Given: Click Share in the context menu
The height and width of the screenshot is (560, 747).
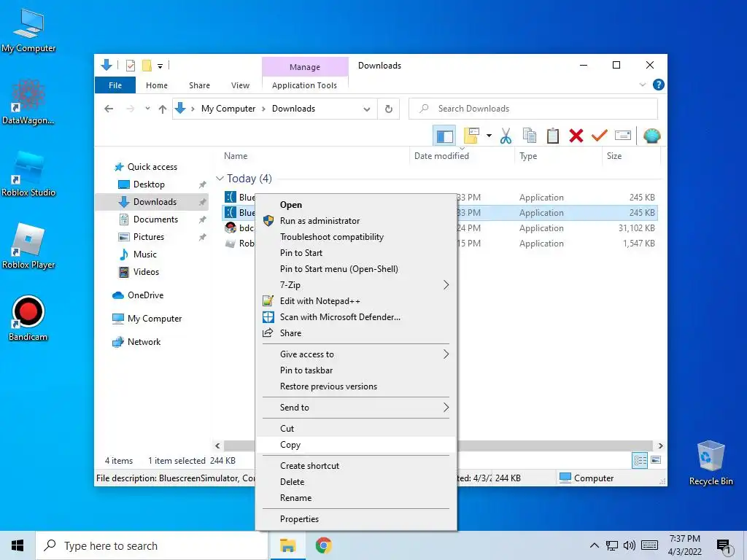Looking at the screenshot, I should (356, 333).
